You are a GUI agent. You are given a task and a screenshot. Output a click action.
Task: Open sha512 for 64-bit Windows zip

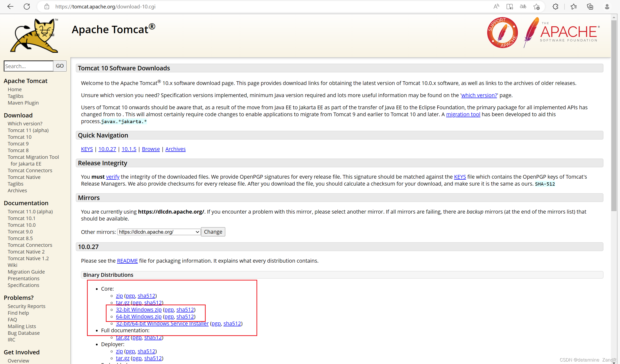coord(185,316)
